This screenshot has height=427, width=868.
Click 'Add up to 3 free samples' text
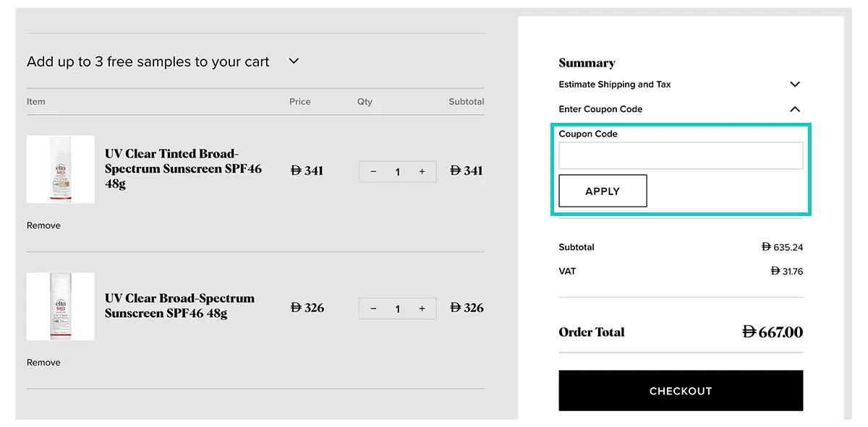pyautogui.click(x=148, y=62)
